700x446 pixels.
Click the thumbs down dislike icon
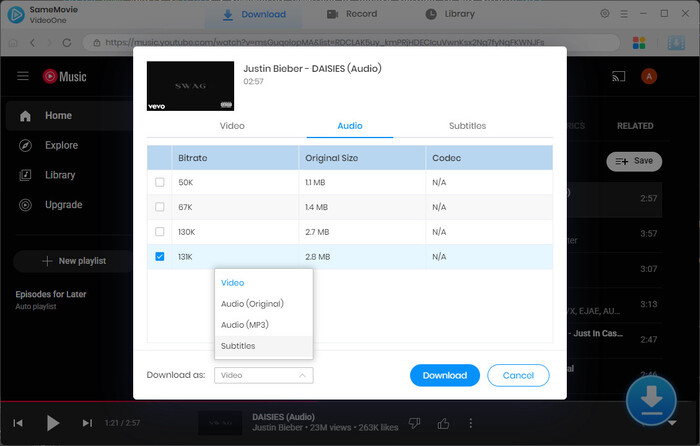(414, 423)
